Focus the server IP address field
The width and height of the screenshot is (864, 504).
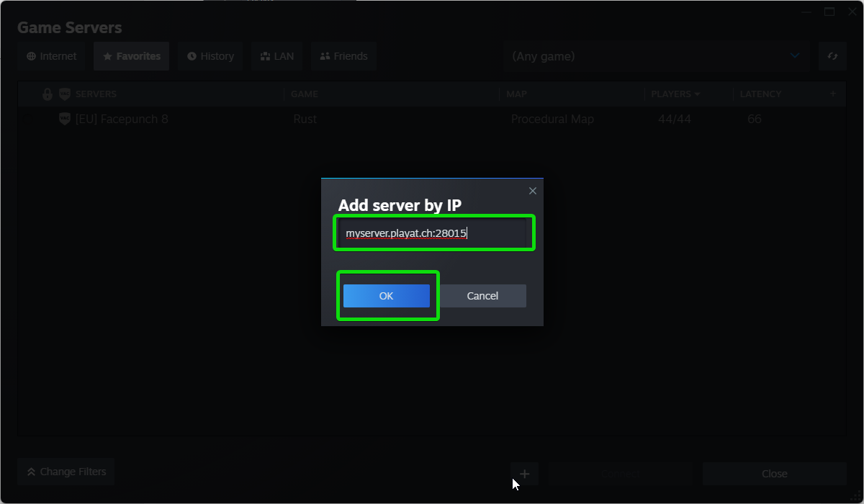tap(434, 233)
